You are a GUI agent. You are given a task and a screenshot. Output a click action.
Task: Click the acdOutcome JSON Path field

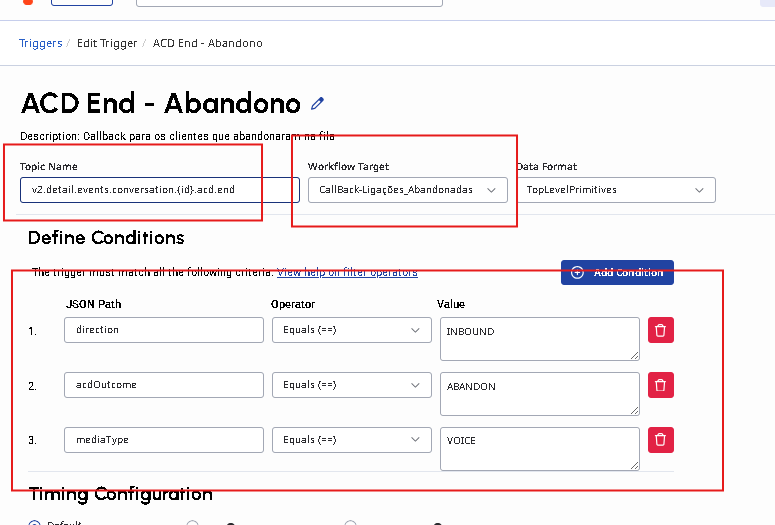163,385
